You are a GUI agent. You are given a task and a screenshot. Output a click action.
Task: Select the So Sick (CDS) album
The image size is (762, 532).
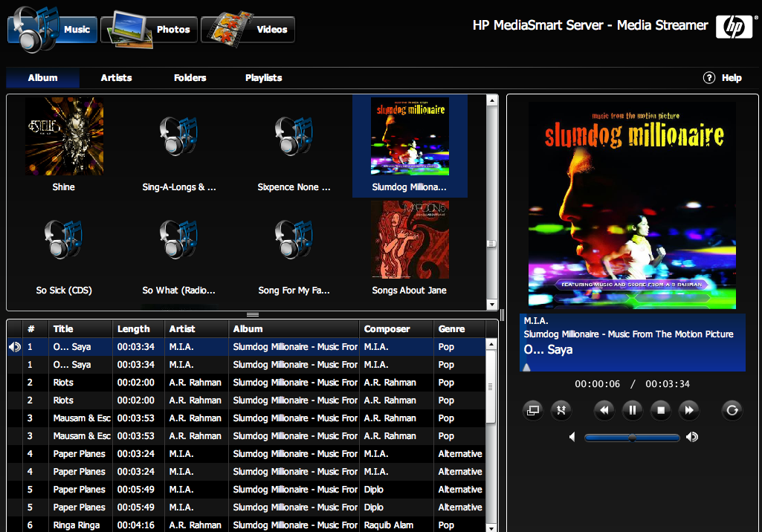click(64, 250)
